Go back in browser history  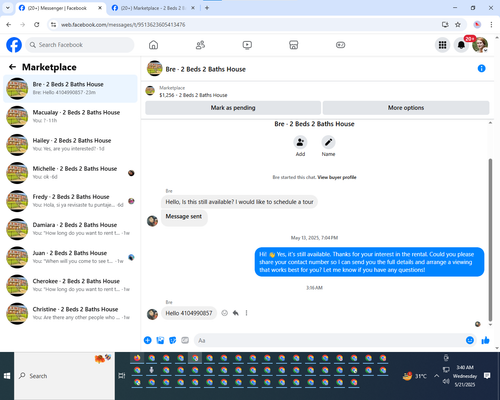[x=9, y=25]
